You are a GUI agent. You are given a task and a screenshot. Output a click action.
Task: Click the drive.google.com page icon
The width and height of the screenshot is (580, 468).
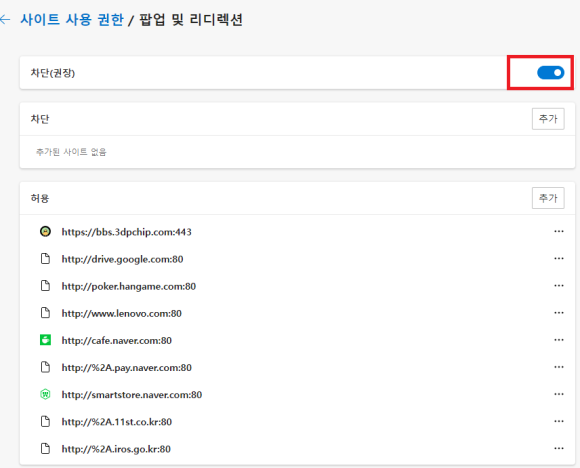click(45, 259)
